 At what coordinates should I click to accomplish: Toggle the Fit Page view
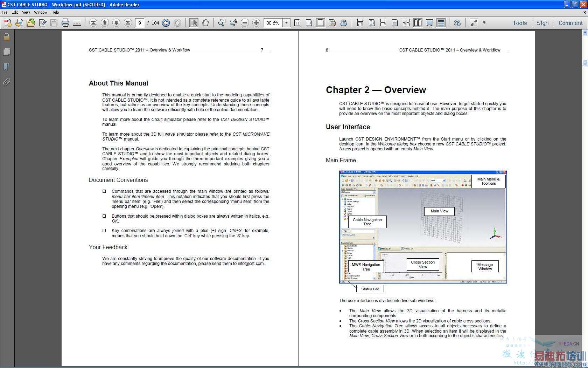[320, 23]
